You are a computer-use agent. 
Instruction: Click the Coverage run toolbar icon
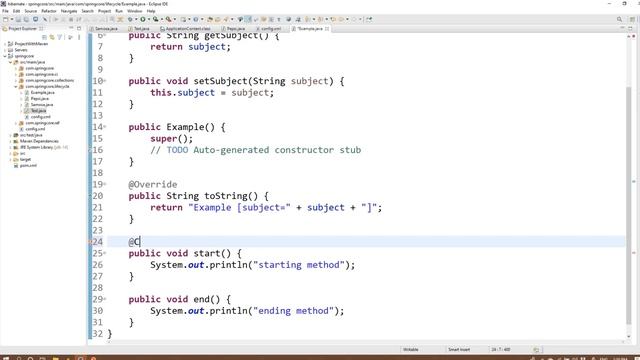[156, 19]
